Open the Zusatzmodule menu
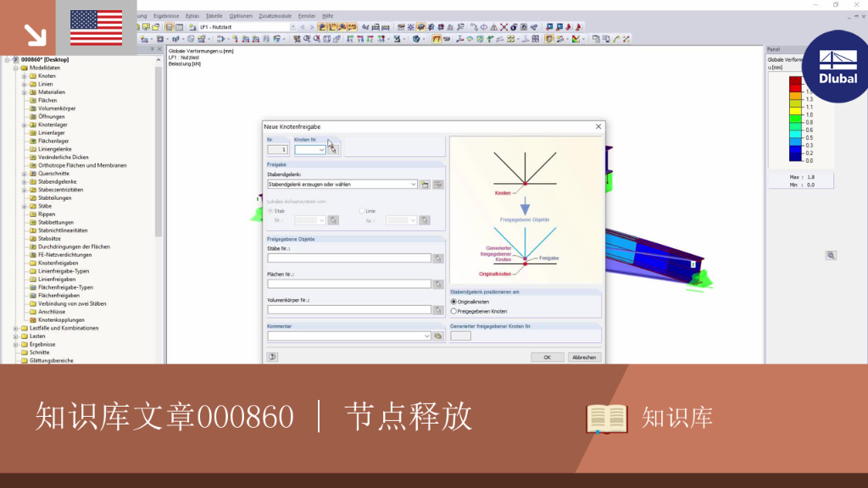Image resolution: width=868 pixels, height=488 pixels. click(275, 16)
